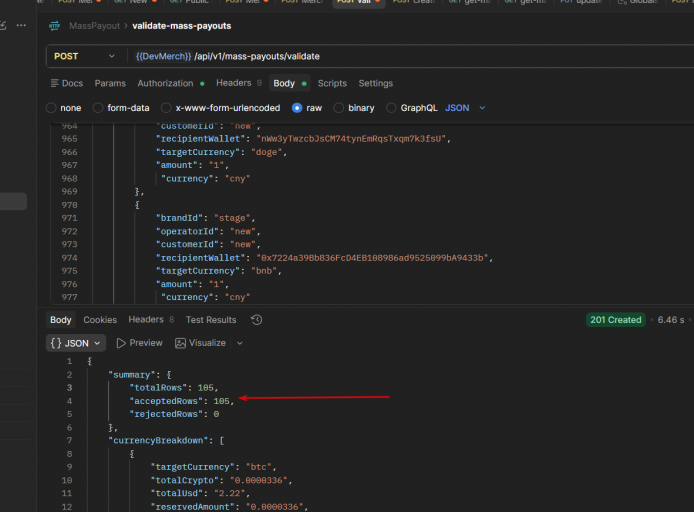Click recipientWallet on line 974
The image size is (694, 512).
tap(324, 258)
